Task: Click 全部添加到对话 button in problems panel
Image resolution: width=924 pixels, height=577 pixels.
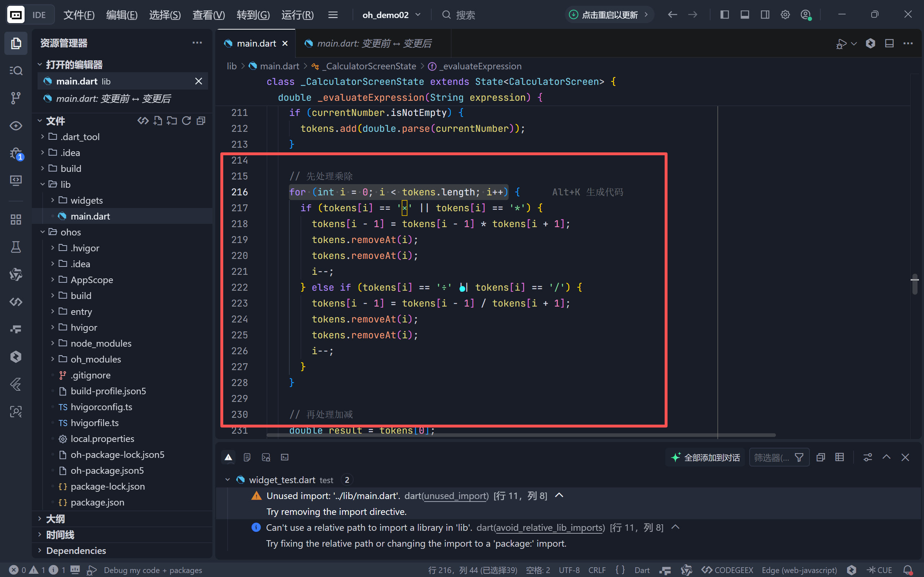Action: click(x=705, y=457)
